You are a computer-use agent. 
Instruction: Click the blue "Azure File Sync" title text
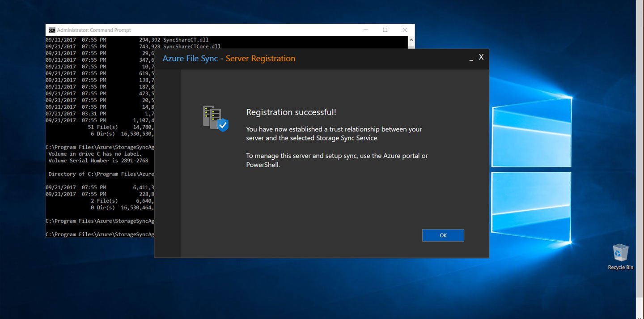tap(190, 59)
